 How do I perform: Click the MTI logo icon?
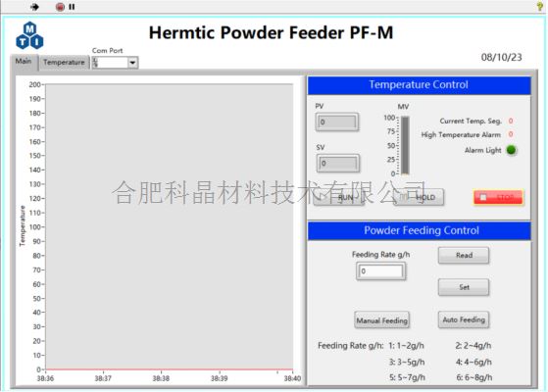click(x=29, y=35)
